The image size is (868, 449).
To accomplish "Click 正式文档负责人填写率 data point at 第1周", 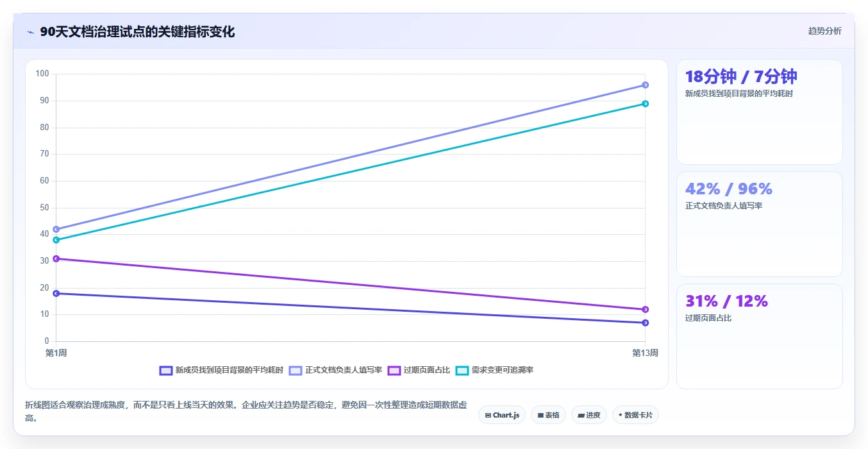I will pos(56,229).
